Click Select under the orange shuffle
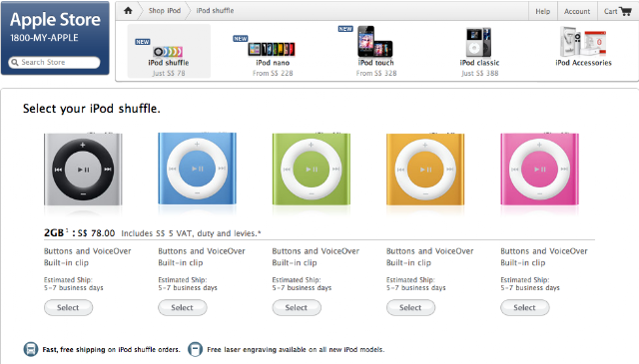The width and height of the screenshot is (639, 364). pos(410,307)
